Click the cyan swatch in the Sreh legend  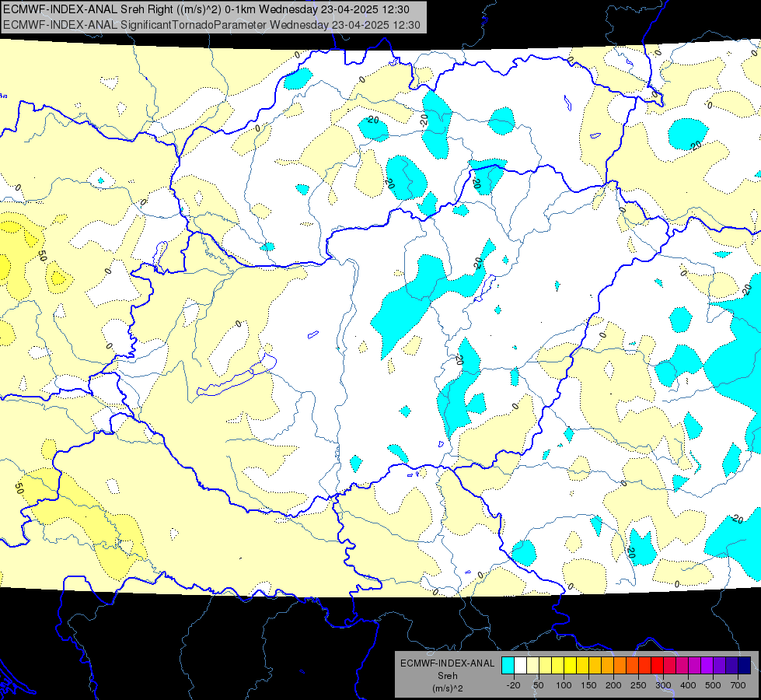click(x=508, y=665)
